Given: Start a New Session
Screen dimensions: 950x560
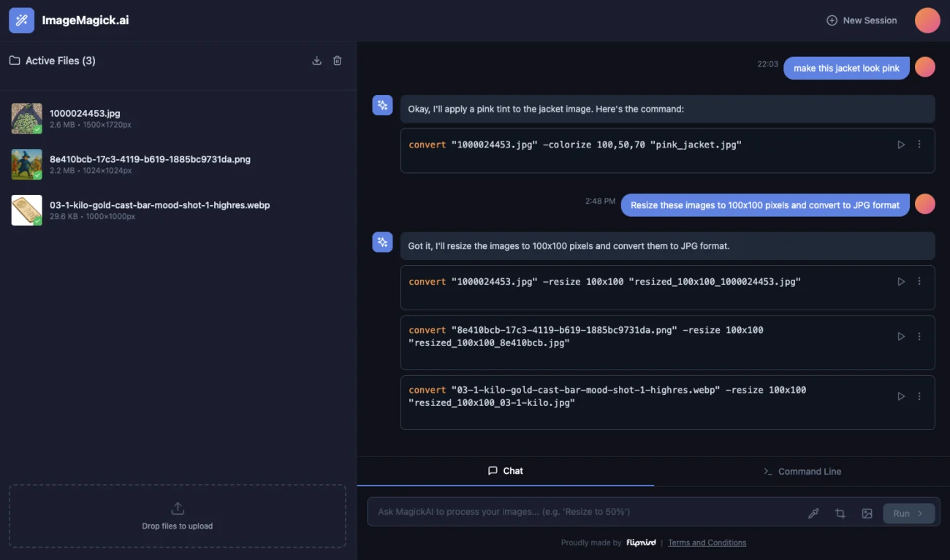Looking at the screenshot, I should 862,20.
